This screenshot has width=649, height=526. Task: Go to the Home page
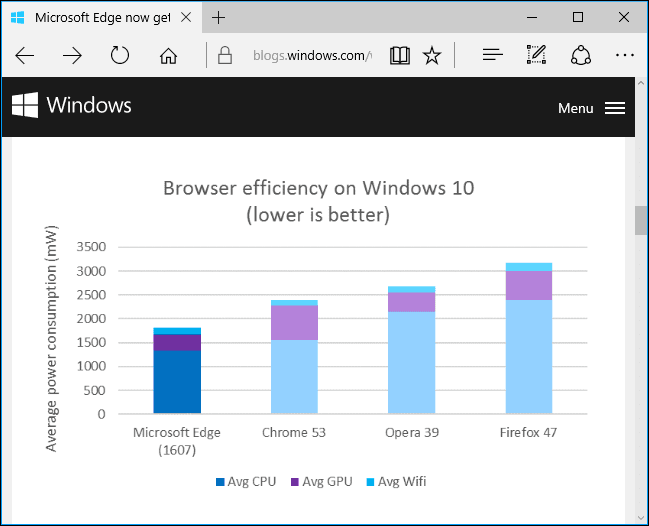(x=169, y=55)
